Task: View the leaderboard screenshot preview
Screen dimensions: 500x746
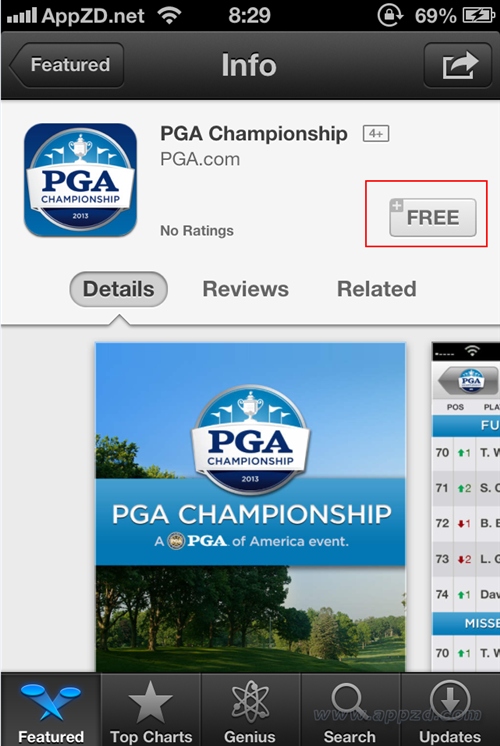Action: tap(466, 507)
